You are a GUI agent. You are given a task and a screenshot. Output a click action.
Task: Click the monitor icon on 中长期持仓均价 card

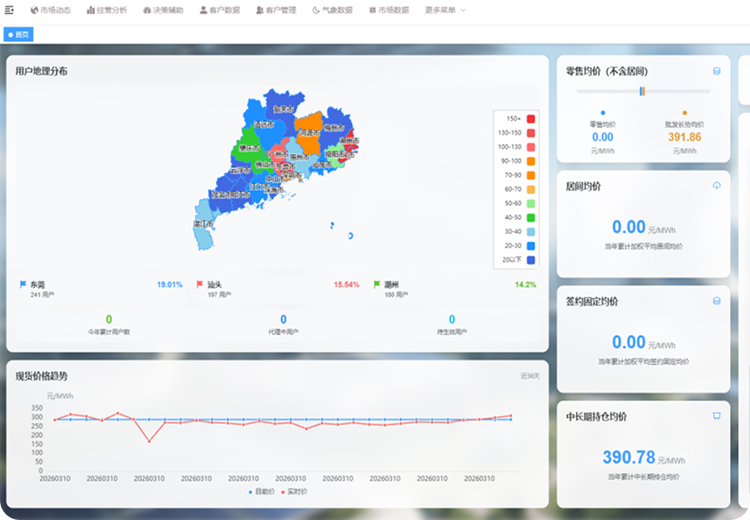[x=717, y=416]
